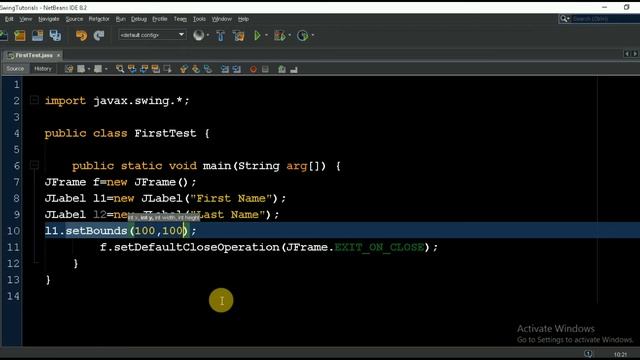640x360 pixels.
Task: Open the Refactor menu
Action: point(99,19)
